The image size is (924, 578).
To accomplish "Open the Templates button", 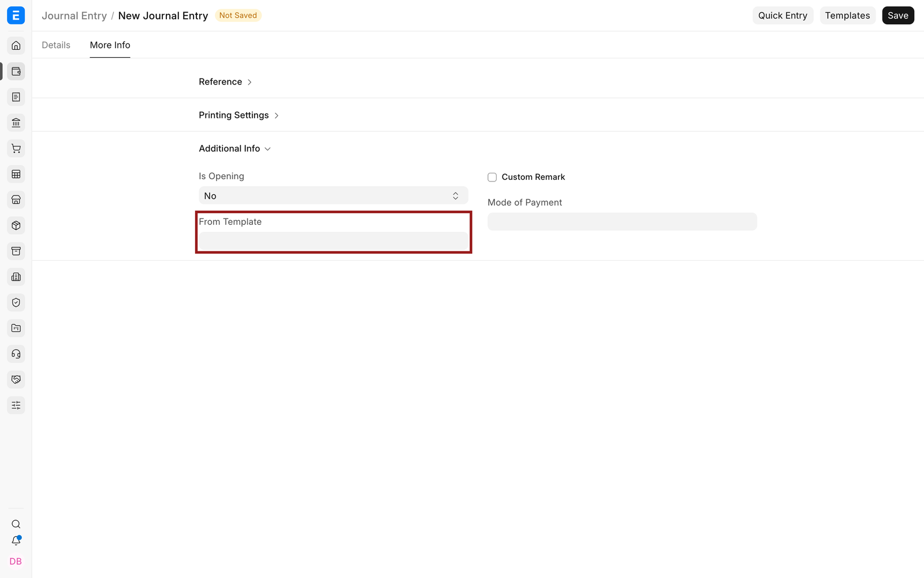I will [847, 16].
